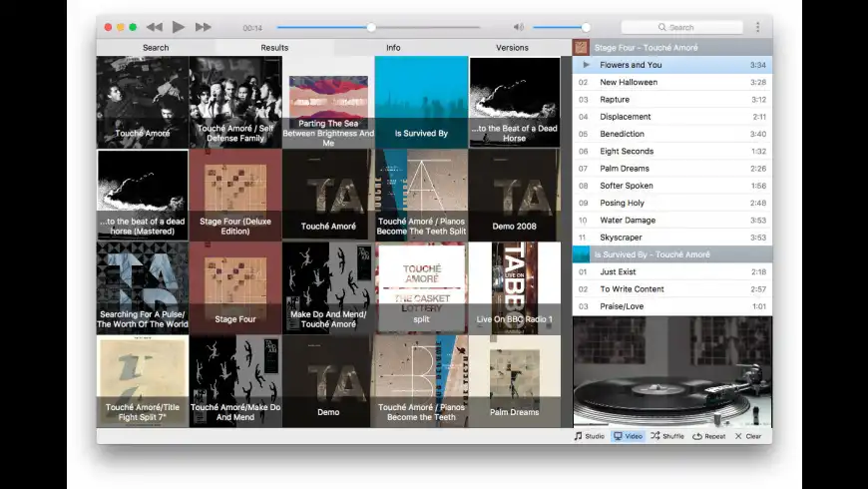This screenshot has height=489, width=868.
Task: Select the track Palm Dreams in playlist
Action: (625, 169)
